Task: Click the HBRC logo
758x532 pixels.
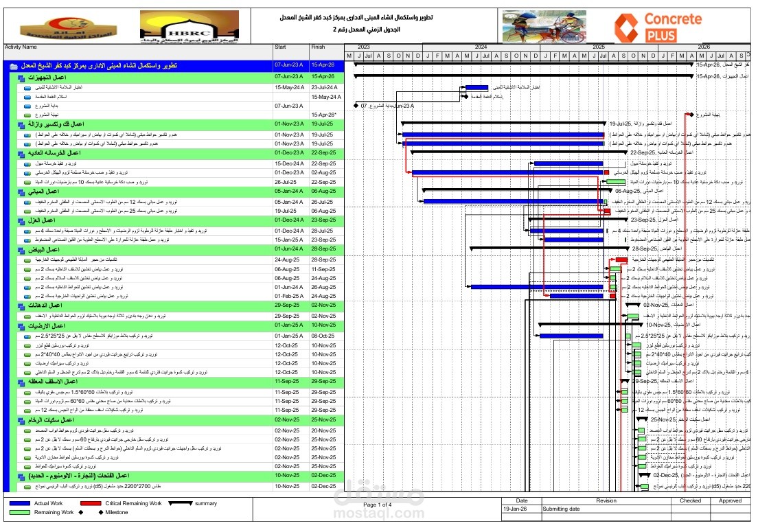Action: [x=189, y=27]
